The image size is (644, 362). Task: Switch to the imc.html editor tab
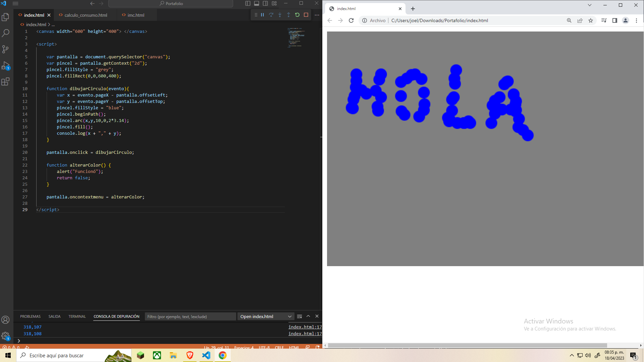tap(136, 15)
